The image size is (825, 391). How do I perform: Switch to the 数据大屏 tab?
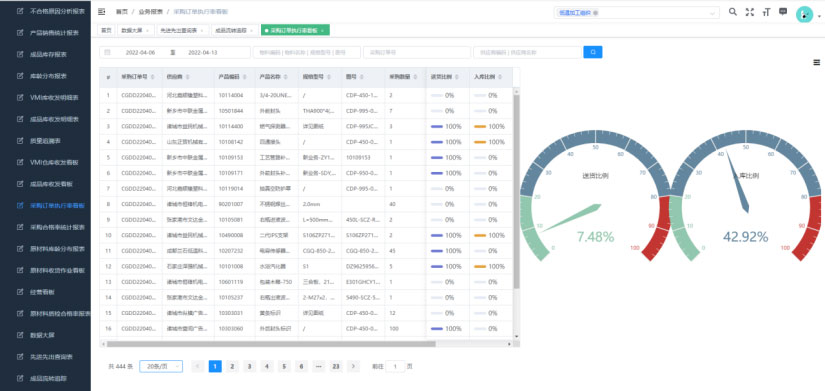click(135, 31)
